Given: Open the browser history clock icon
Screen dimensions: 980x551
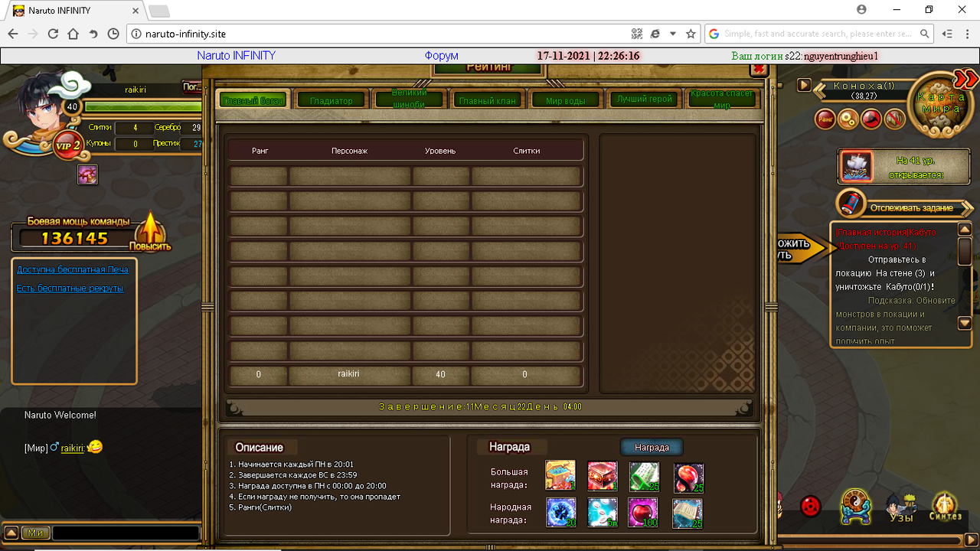Looking at the screenshot, I should tap(113, 34).
